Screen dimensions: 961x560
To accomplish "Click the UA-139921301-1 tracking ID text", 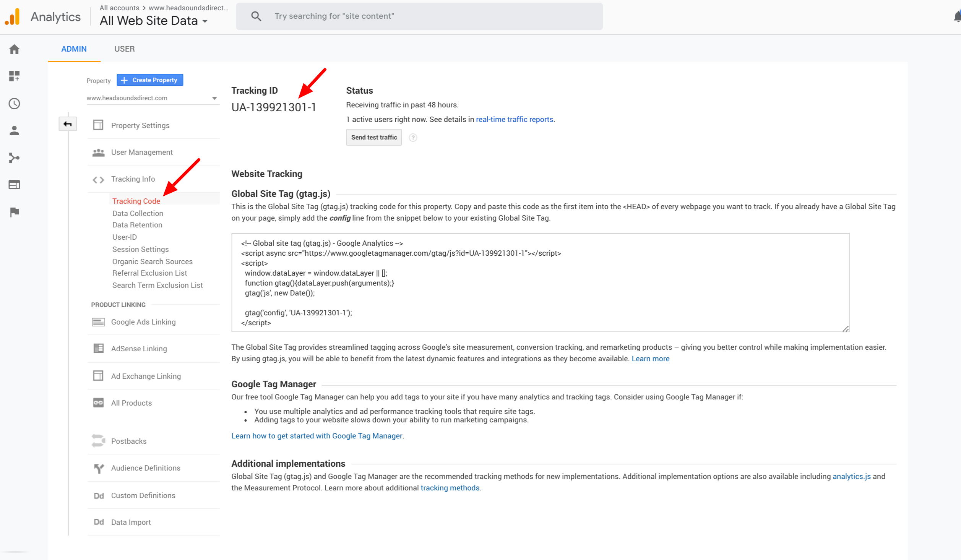I will (x=274, y=107).
